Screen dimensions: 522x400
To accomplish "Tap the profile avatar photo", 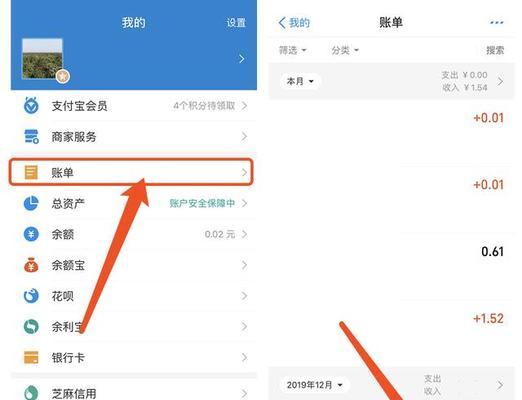I will (43, 59).
